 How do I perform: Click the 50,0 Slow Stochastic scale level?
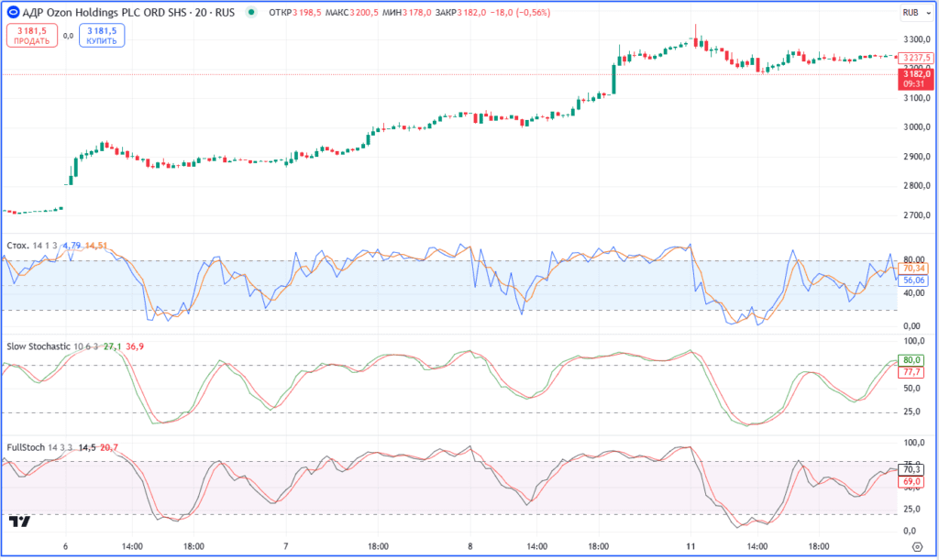pos(911,389)
